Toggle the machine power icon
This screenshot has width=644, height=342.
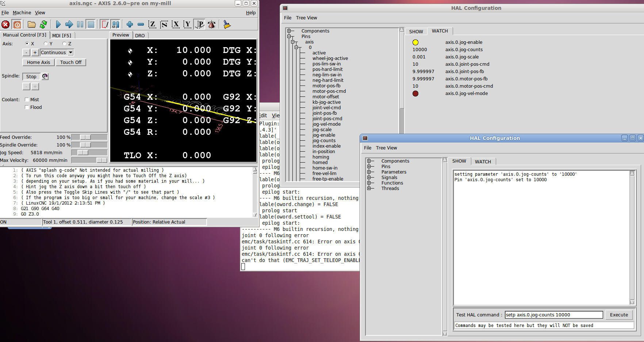coord(17,24)
